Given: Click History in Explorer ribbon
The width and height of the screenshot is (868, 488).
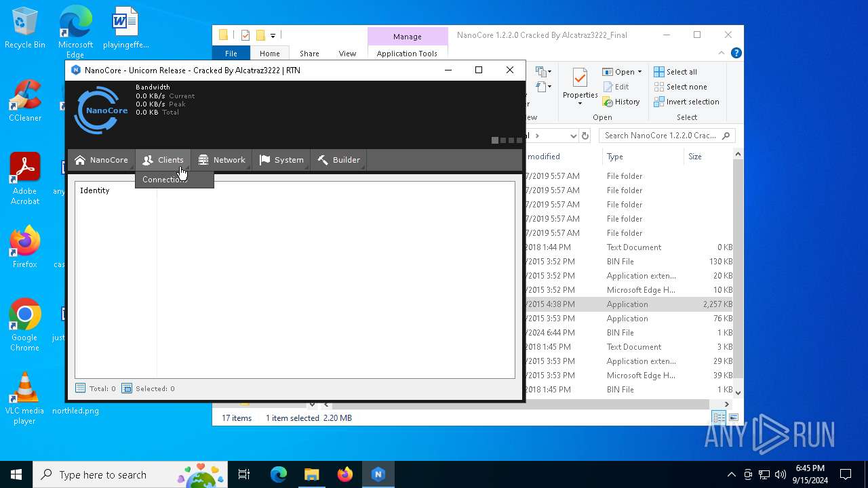Looking at the screenshot, I should (x=620, y=102).
